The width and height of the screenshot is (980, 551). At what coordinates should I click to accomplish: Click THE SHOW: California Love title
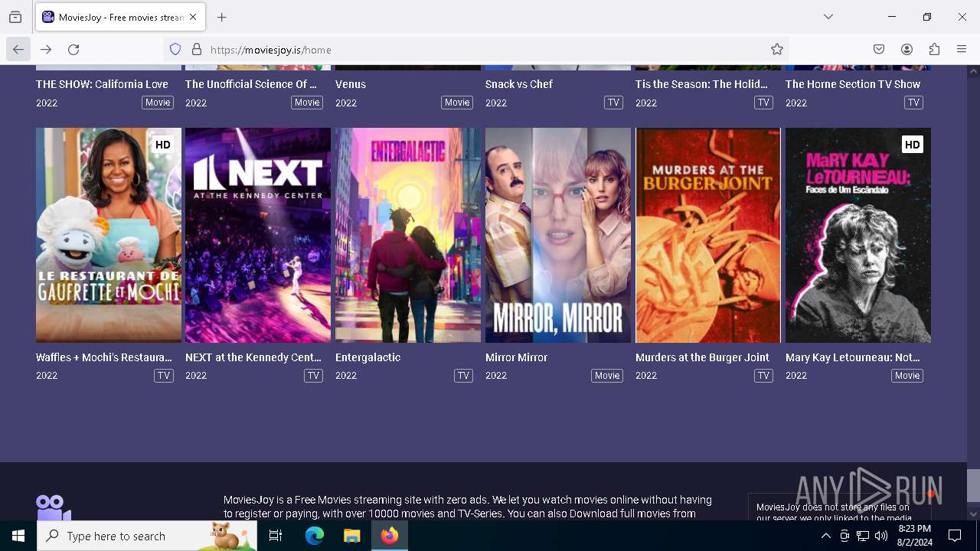[x=102, y=84]
